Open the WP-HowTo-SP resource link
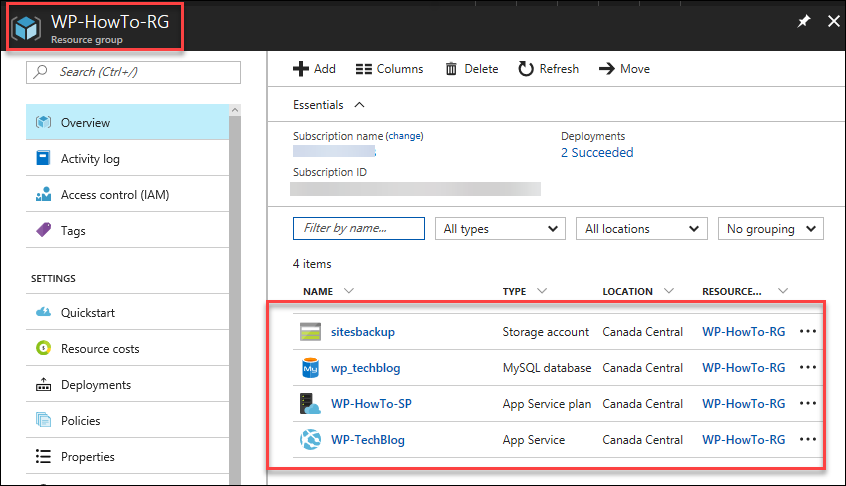Screen dimensions: 846x486 pyautogui.click(x=371, y=403)
